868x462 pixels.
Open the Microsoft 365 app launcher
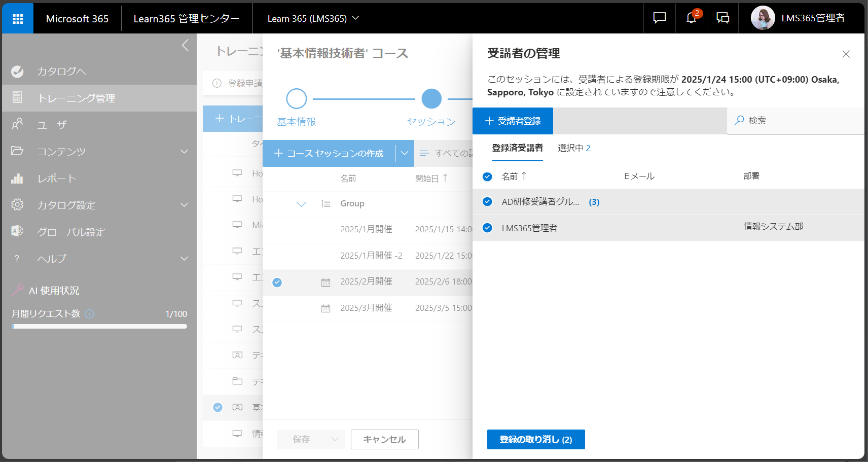click(18, 19)
